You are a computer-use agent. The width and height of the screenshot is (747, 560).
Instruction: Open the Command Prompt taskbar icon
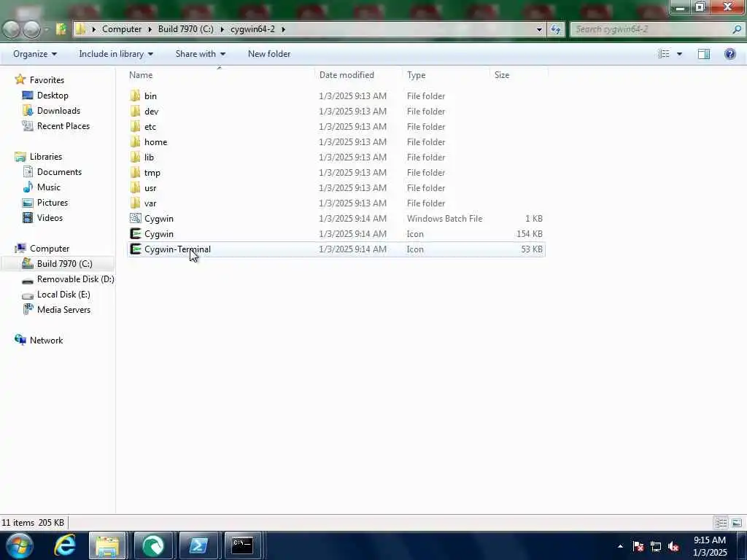242,545
